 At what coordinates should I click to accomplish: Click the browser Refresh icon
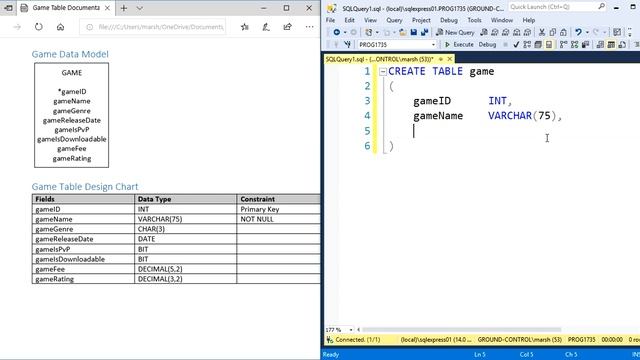pyautogui.click(x=39, y=27)
